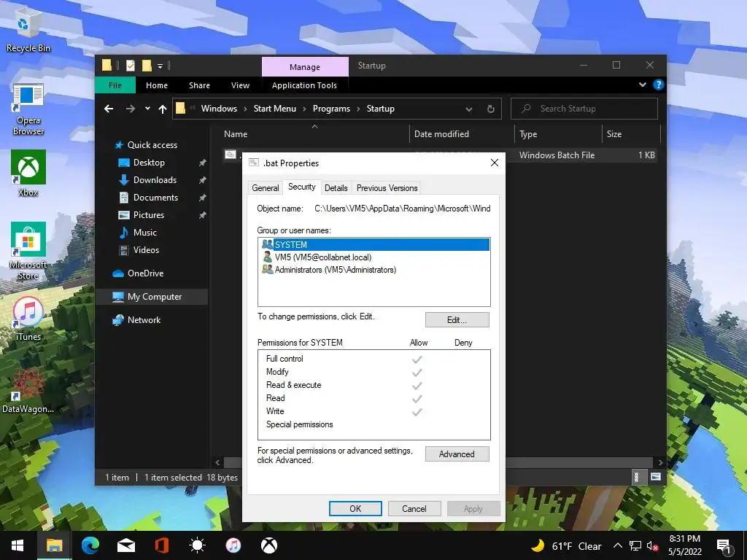Image resolution: width=747 pixels, height=560 pixels.
Task: Open Advanced security settings
Action: click(x=457, y=454)
